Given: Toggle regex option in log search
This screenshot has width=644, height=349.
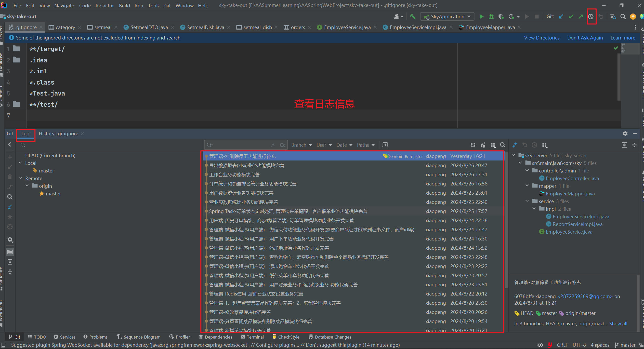Looking at the screenshot, I should pos(273,145).
